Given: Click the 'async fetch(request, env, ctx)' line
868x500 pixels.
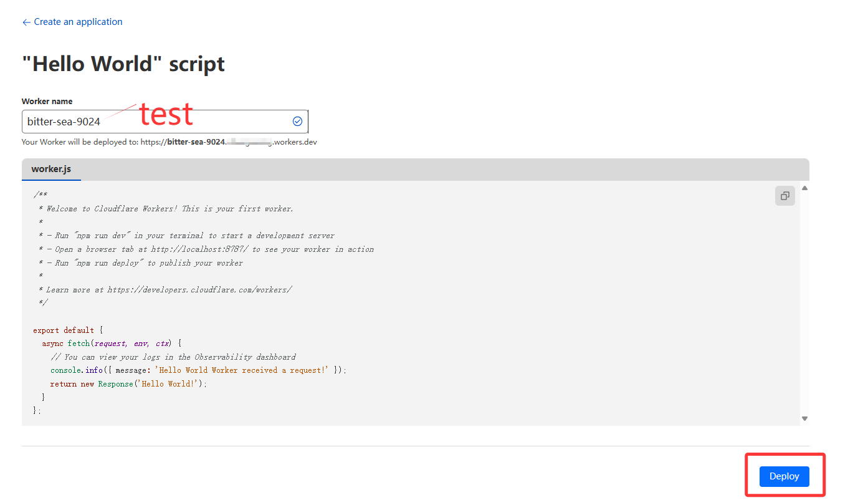Looking at the screenshot, I should 112,344.
